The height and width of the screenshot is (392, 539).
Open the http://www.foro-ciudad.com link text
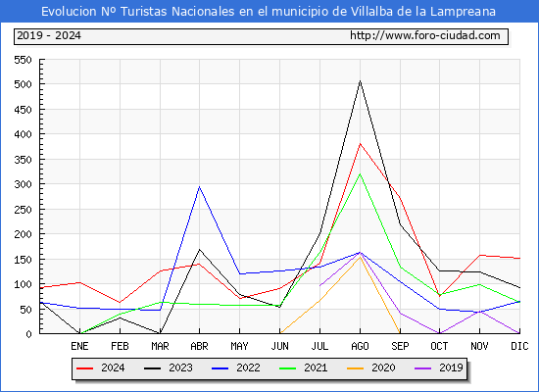pos(425,35)
